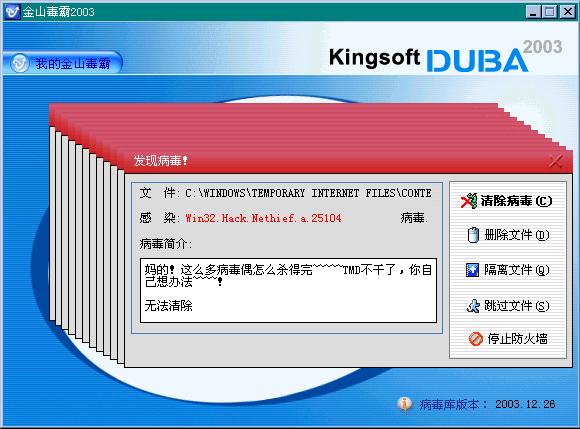
Task: Click the red X clean-virus icon
Action: tap(469, 201)
